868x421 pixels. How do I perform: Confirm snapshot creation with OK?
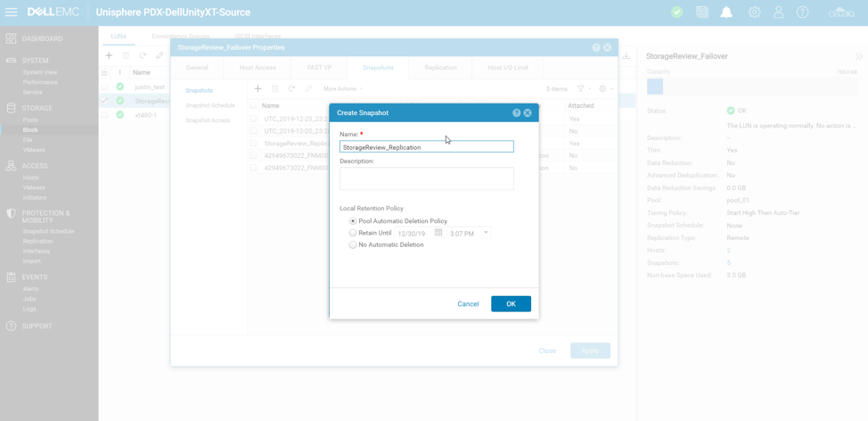(511, 304)
